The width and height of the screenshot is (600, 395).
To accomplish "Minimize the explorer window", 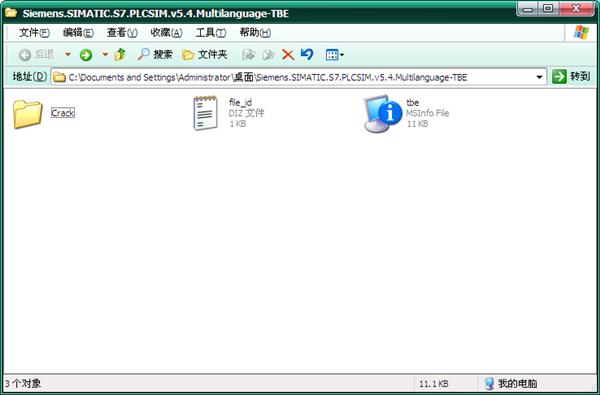I will point(528,9).
